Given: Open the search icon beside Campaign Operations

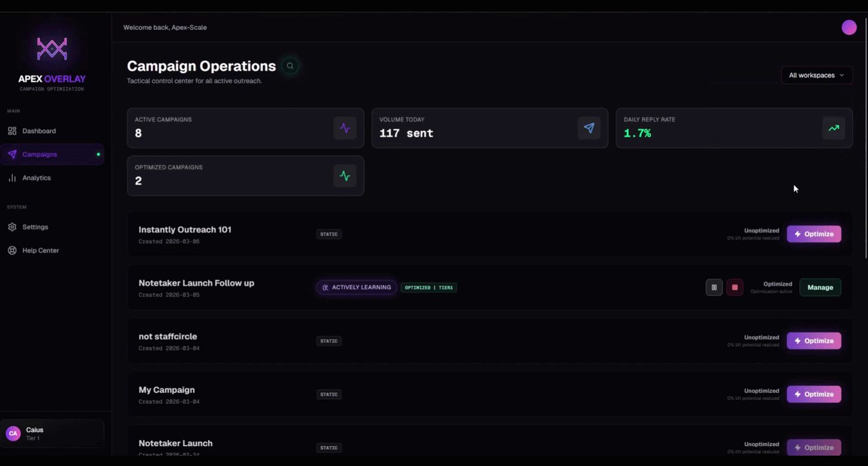Looking at the screenshot, I should [x=290, y=65].
